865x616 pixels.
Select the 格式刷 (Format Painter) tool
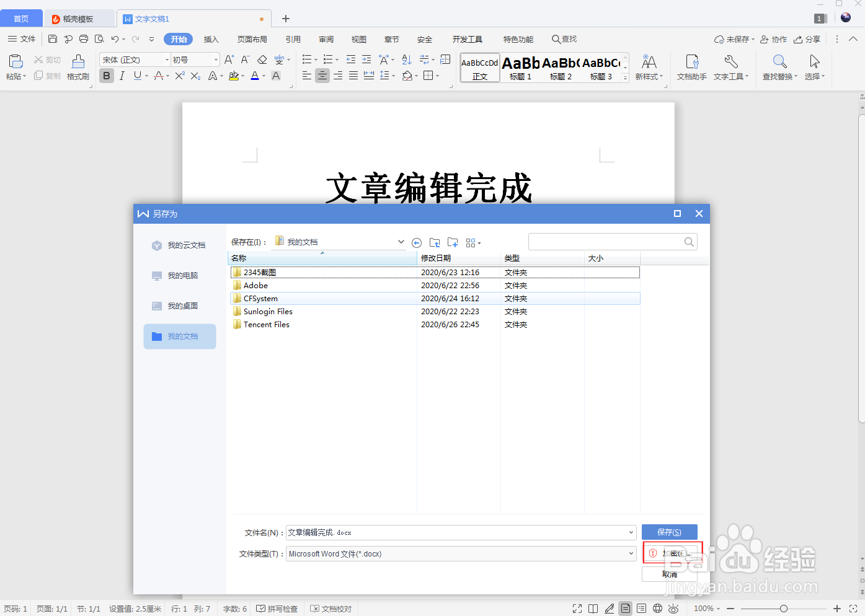(x=78, y=67)
